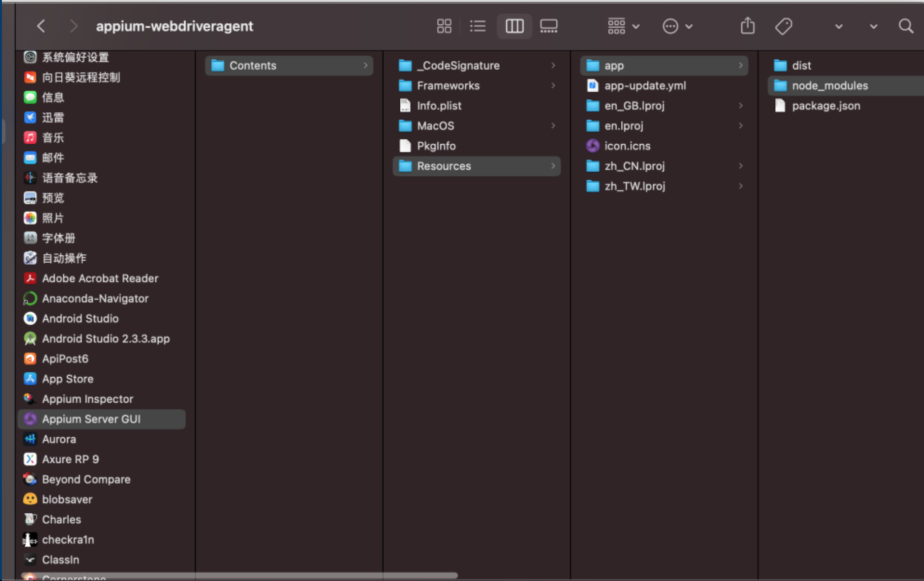Expand chevron on Frameworks row
The image size is (924, 581).
point(553,85)
